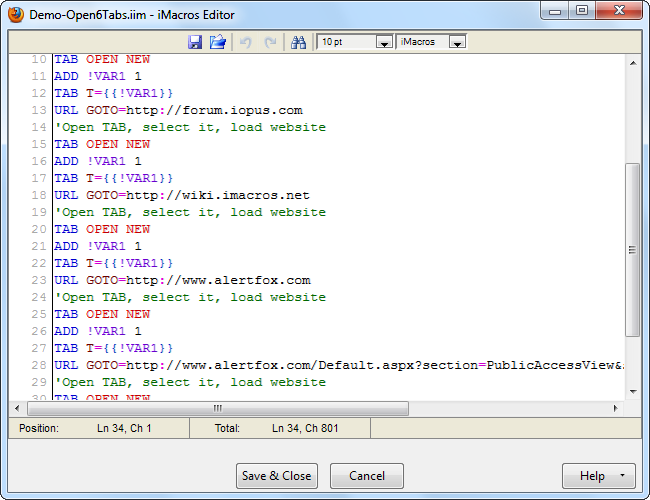Minimize the iMacros Editor window

[x=555, y=11]
